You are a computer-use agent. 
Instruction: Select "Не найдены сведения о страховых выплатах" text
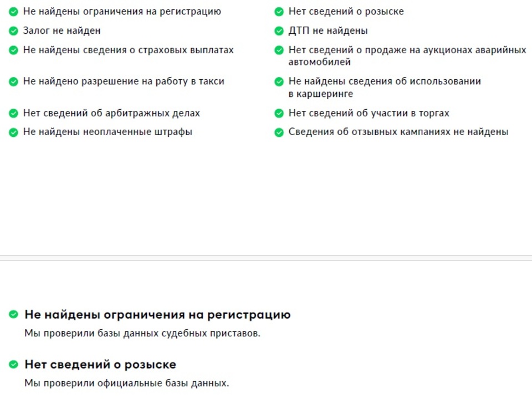(x=128, y=50)
